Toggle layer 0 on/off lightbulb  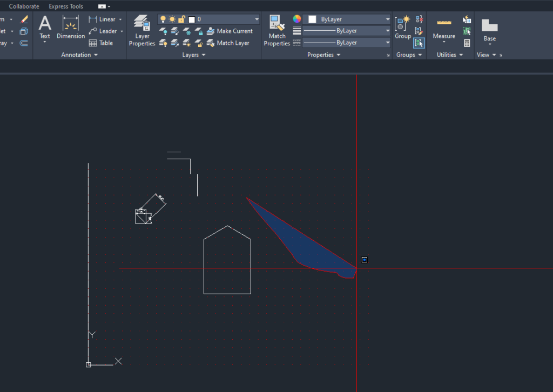point(163,19)
